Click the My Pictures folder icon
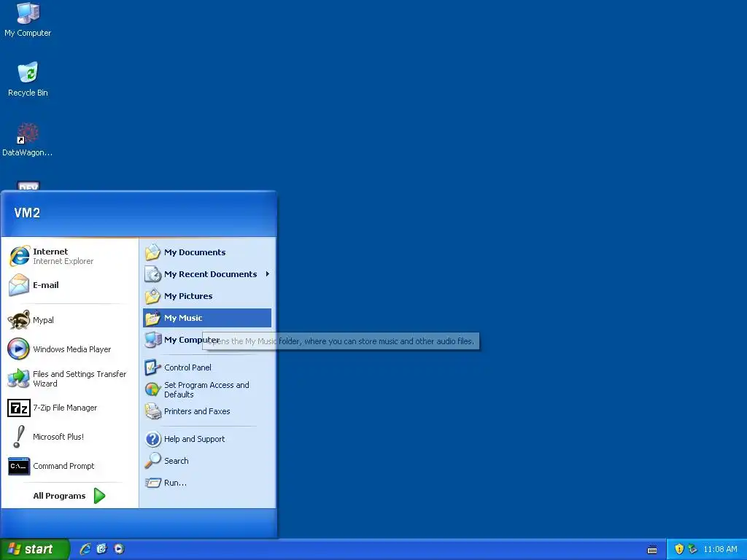This screenshot has width=747, height=560. 153,296
